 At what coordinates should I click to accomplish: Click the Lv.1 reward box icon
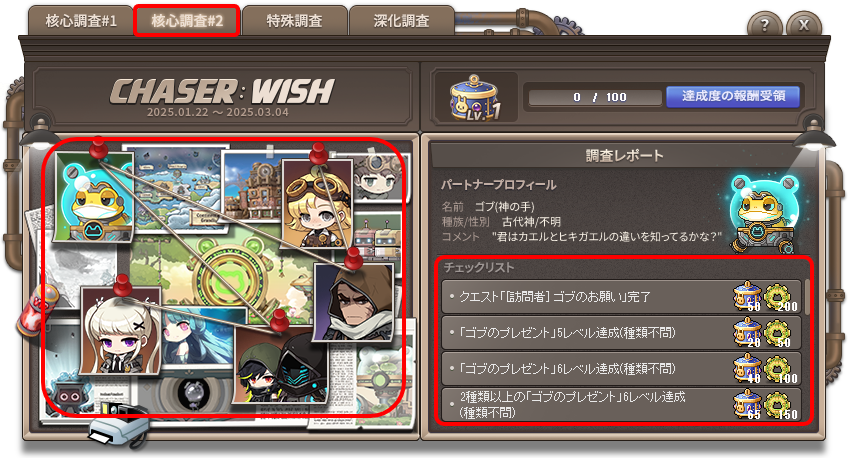click(474, 97)
